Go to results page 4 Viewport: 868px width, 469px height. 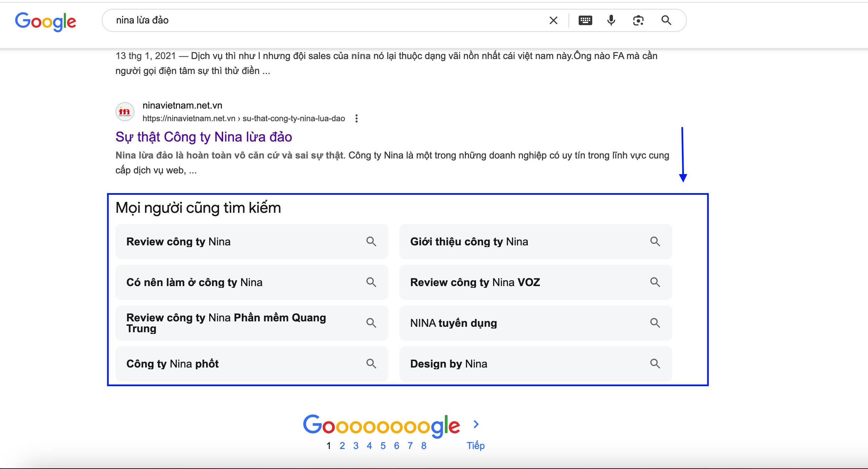pos(369,446)
